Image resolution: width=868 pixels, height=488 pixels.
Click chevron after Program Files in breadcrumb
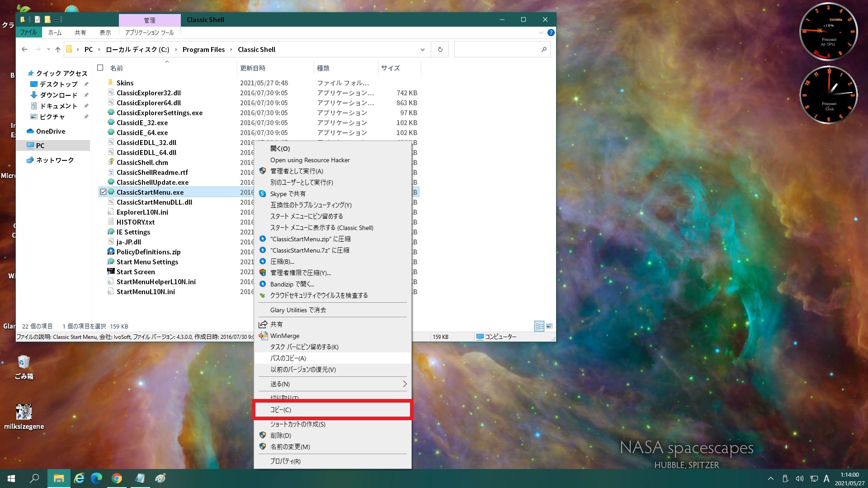tap(231, 50)
